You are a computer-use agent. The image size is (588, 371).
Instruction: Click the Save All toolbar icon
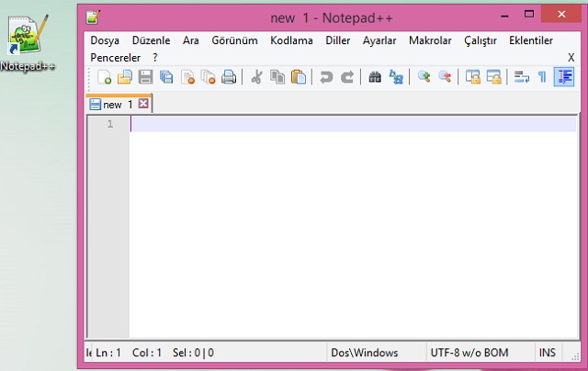166,77
